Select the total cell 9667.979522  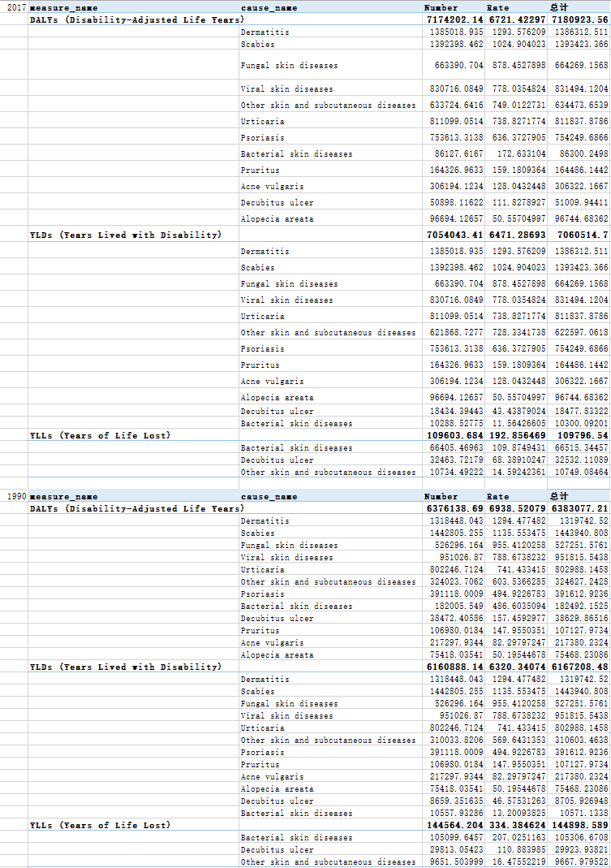click(x=581, y=862)
